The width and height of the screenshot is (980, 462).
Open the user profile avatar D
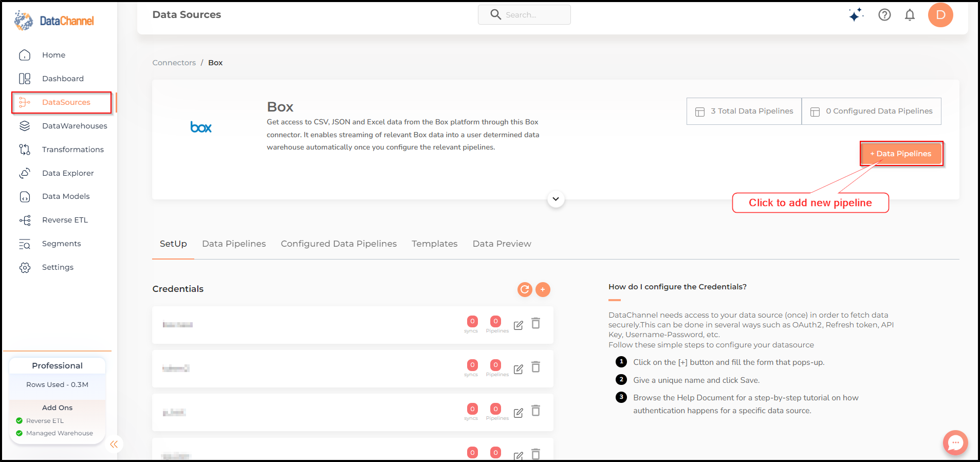tap(940, 15)
